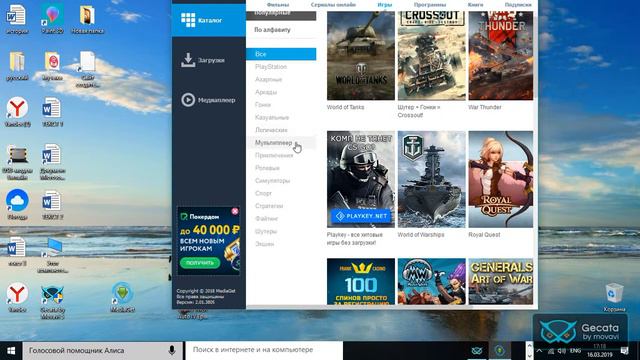Open the Корзина recycle bin
640x360 pixels.
614,297
